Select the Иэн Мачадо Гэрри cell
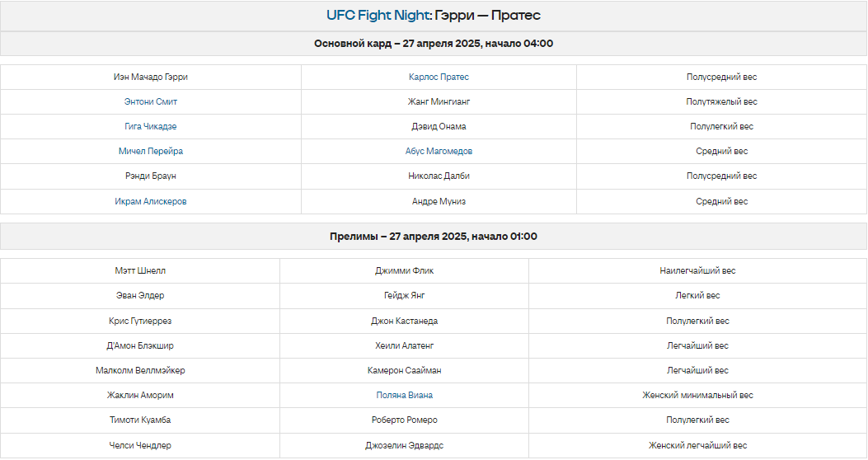The height and width of the screenshot is (460, 868). [x=151, y=77]
